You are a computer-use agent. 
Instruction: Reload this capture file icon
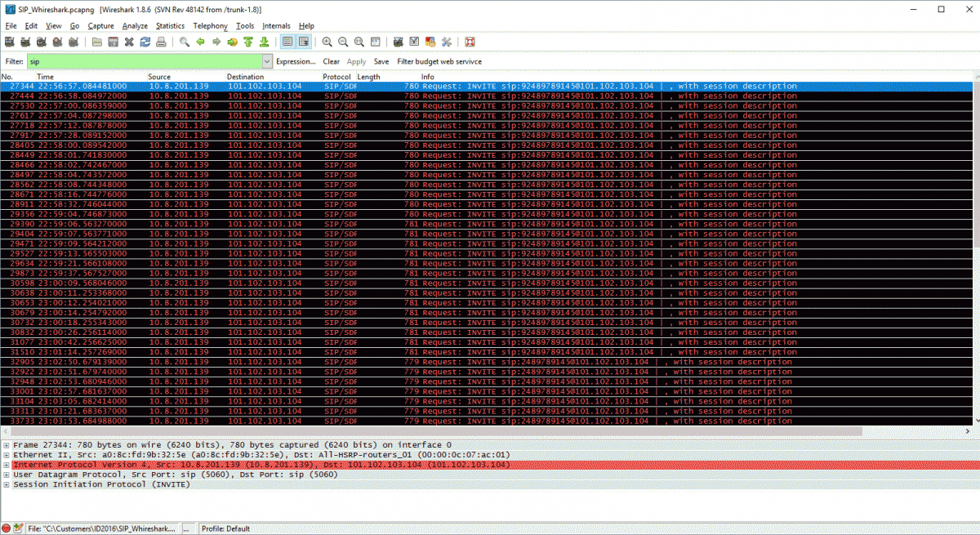145,42
